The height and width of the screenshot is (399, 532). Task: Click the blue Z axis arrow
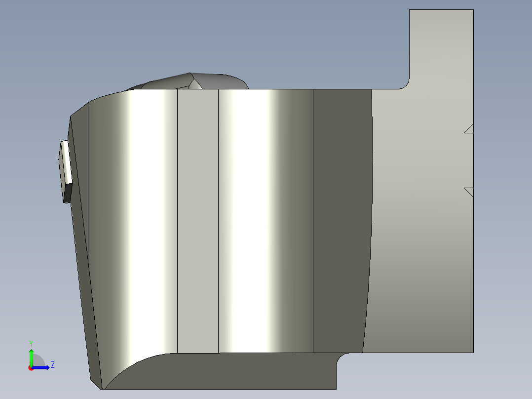click(40, 368)
